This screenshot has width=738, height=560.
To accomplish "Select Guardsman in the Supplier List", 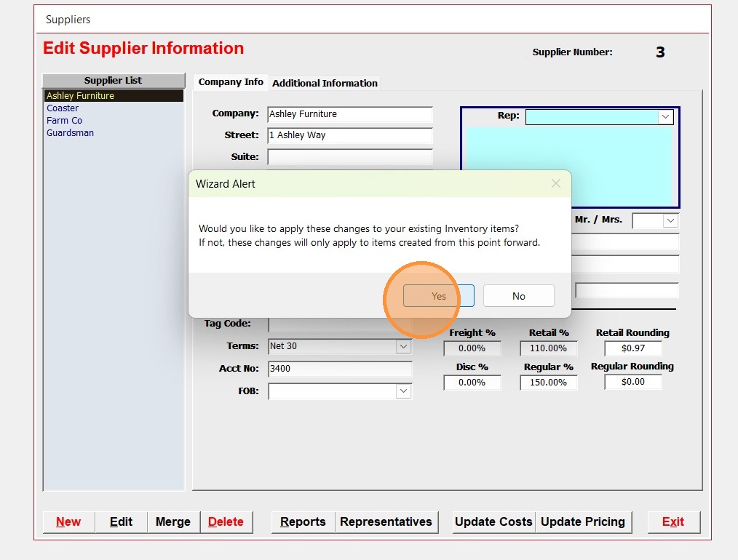I will (x=70, y=133).
